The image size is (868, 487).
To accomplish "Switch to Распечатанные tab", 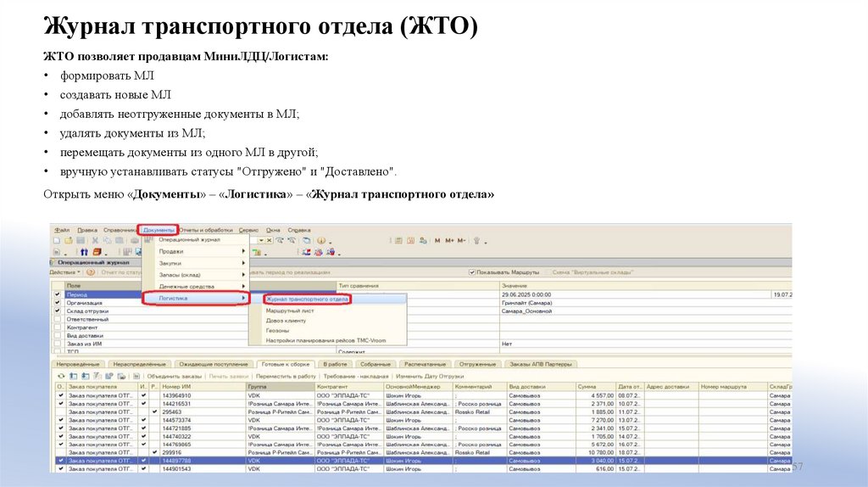I will click(426, 365).
